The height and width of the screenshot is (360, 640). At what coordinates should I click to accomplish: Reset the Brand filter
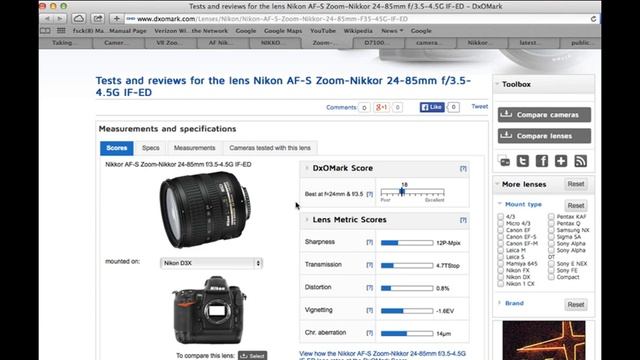pyautogui.click(x=576, y=304)
